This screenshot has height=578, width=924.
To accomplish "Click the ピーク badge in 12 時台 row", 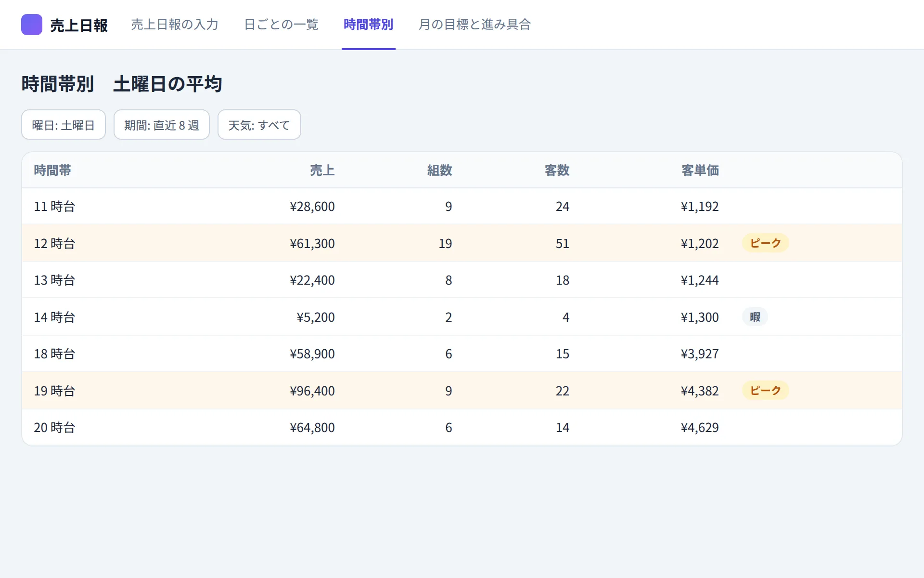I will click(x=765, y=243).
